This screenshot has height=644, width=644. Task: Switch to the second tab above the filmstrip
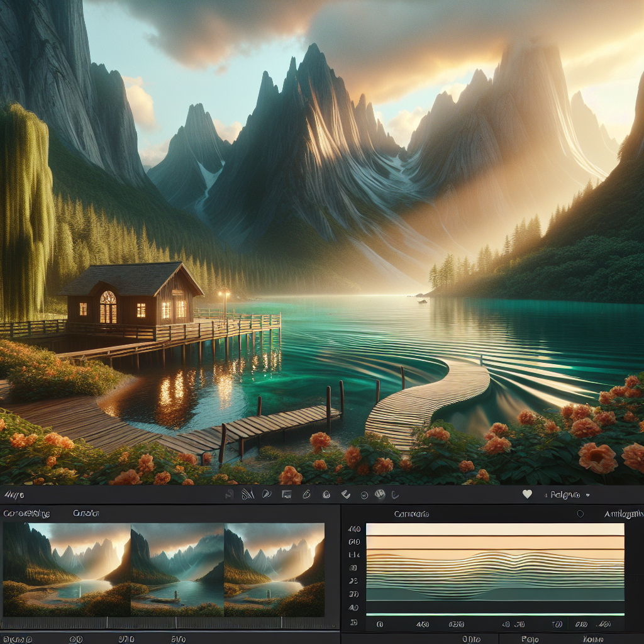pos(86,513)
